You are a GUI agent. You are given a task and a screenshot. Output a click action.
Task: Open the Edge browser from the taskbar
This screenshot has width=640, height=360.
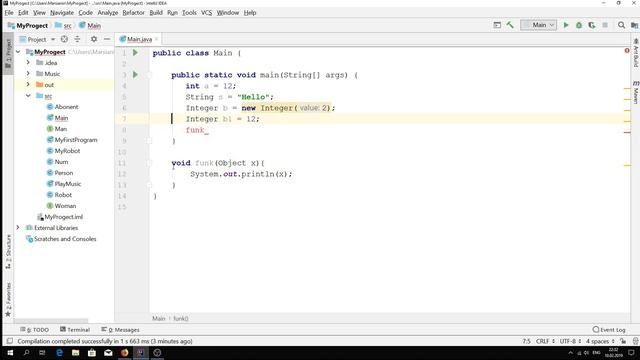click(59, 353)
